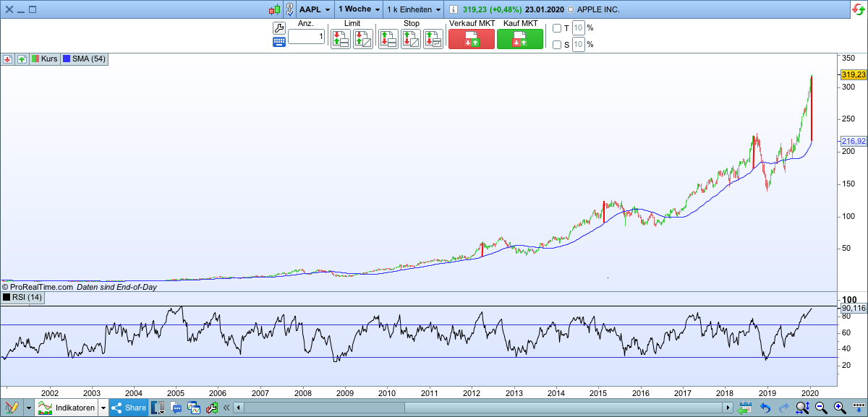
Task: Open the comment annotation tool
Action: point(175,408)
